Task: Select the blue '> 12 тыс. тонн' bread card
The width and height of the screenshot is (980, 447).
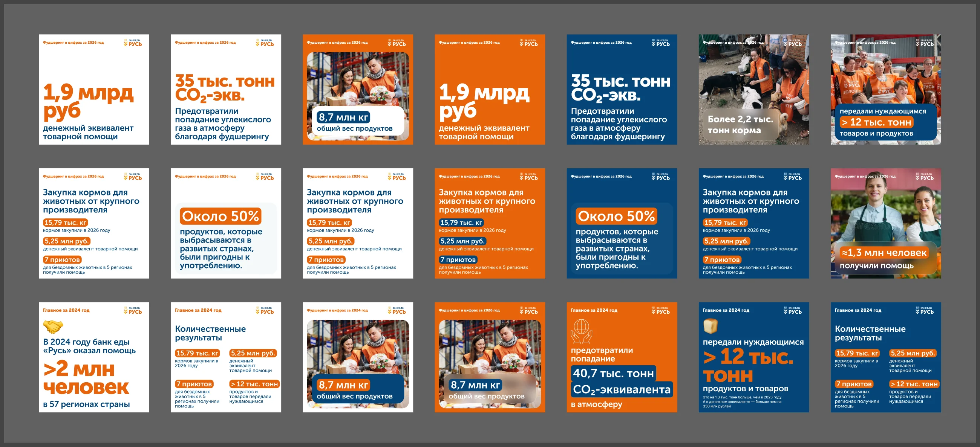Action: [x=754, y=357]
